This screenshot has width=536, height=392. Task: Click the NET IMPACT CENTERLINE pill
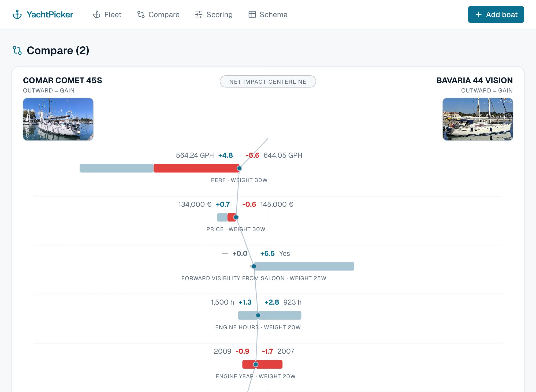click(x=268, y=82)
